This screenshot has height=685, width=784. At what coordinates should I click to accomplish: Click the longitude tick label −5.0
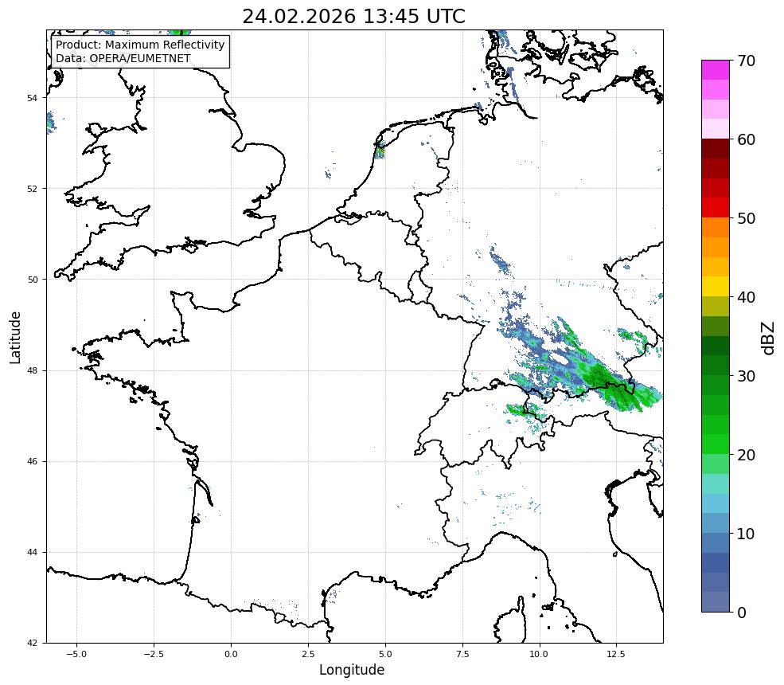(x=76, y=654)
